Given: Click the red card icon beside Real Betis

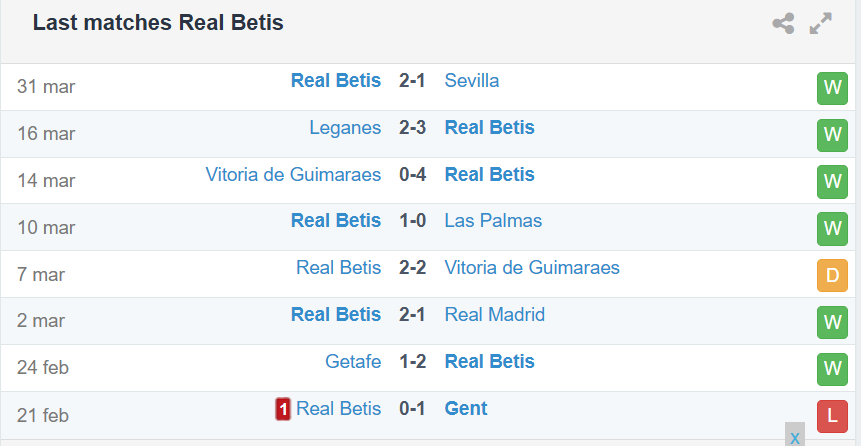Looking at the screenshot, I should coord(283,409).
